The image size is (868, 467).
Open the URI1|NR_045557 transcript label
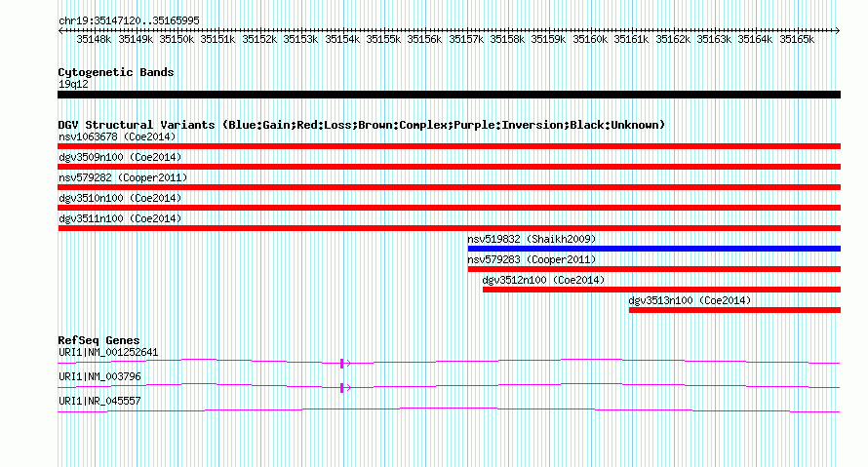pyautogui.click(x=99, y=401)
